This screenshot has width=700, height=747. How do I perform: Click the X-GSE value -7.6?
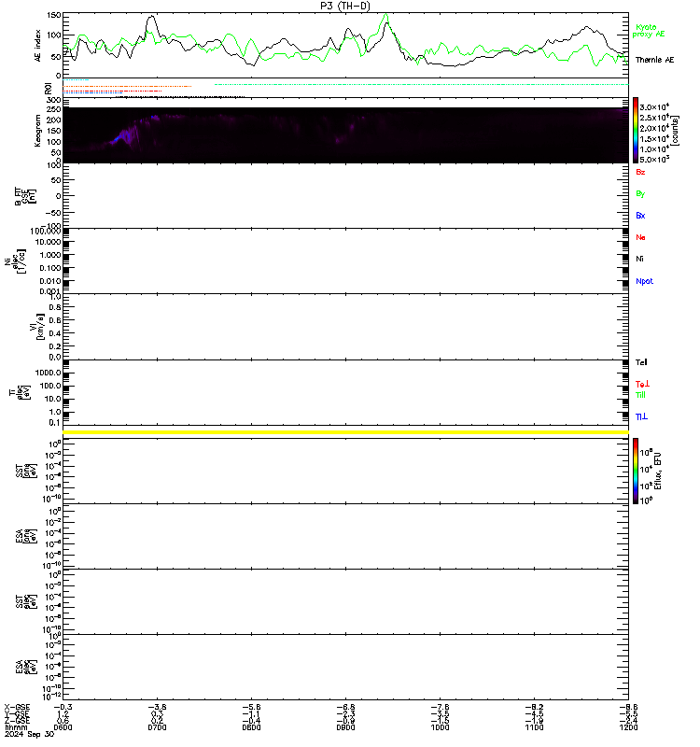pyautogui.click(x=440, y=708)
